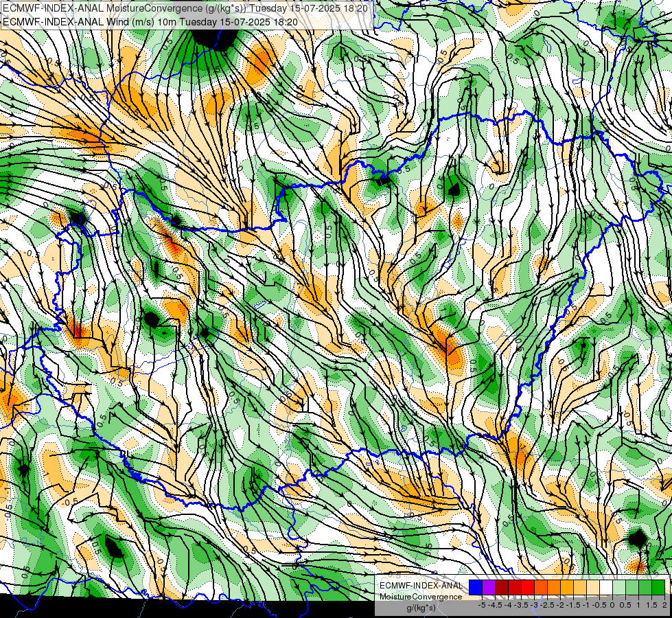The height and width of the screenshot is (618, 672).
Task: Click the white legend swatch left of 0
Action: [606, 588]
